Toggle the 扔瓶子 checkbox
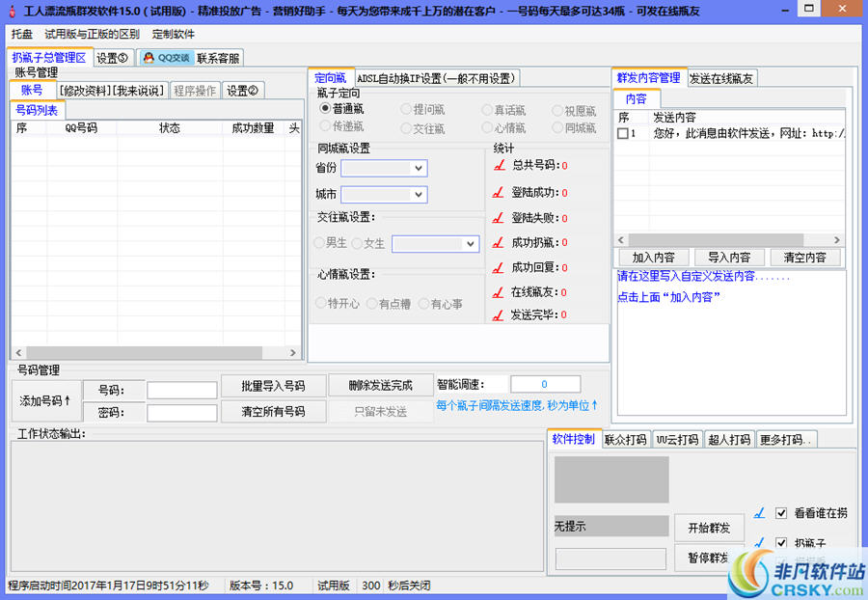Viewport: 868px width, 600px height. [781, 542]
